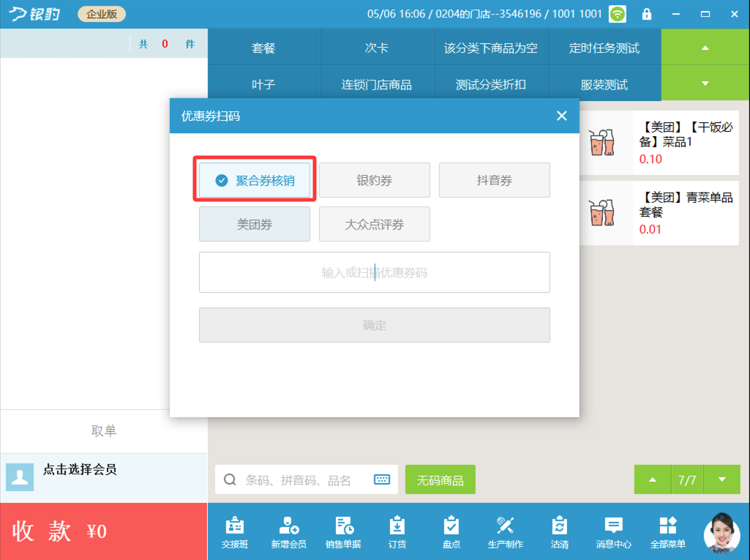750x560 pixels.
Task: Open the 次卡 category tab
Action: click(x=377, y=48)
